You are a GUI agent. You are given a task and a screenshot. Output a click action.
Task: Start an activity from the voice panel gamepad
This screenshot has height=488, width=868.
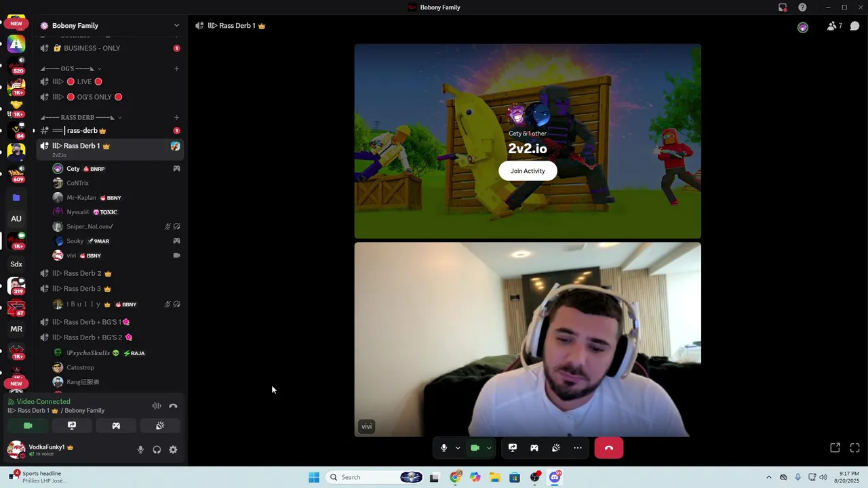[116, 426]
